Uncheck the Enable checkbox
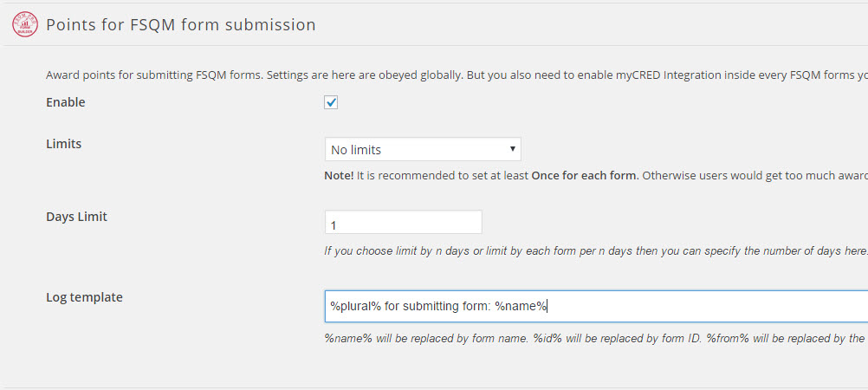This screenshot has width=868, height=390. [331, 102]
